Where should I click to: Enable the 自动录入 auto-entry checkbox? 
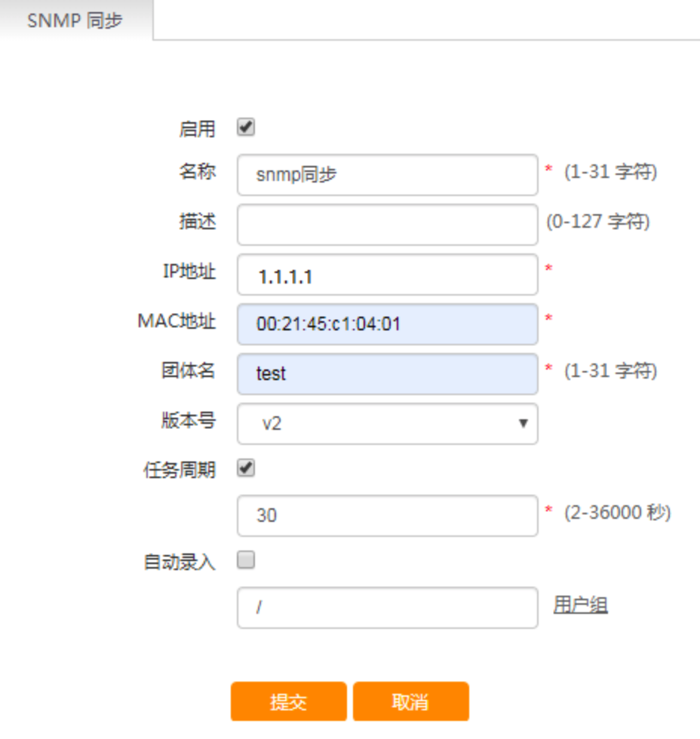click(x=246, y=560)
